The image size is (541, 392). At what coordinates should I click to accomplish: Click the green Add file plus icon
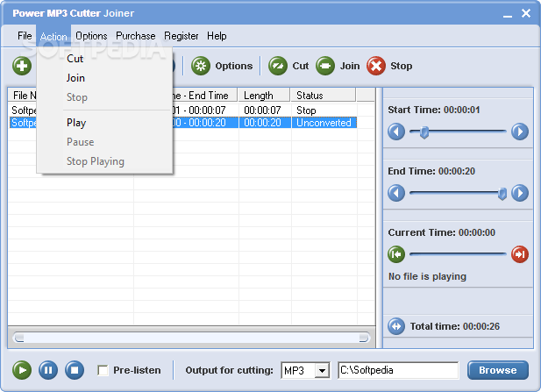pyautogui.click(x=22, y=66)
